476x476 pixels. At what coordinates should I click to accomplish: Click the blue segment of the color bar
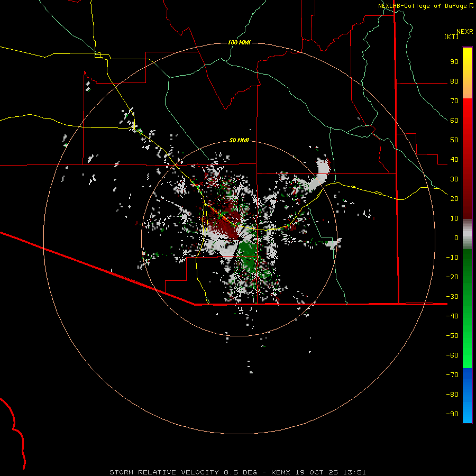[x=467, y=396]
